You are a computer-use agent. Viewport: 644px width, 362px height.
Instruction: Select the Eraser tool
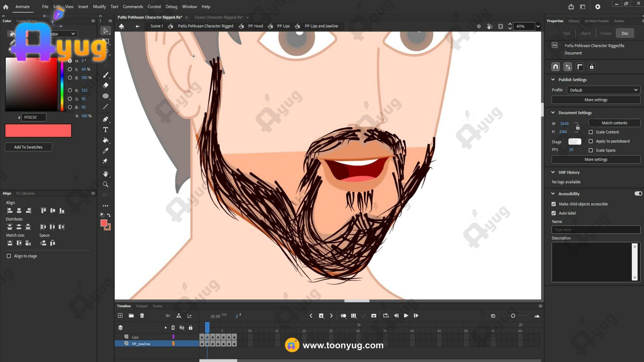click(x=105, y=85)
